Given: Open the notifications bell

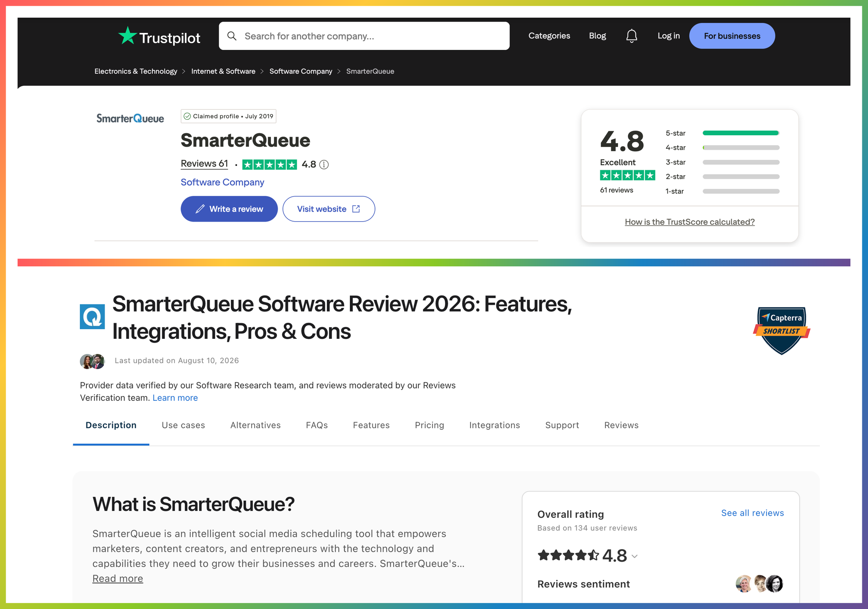Looking at the screenshot, I should [x=631, y=36].
